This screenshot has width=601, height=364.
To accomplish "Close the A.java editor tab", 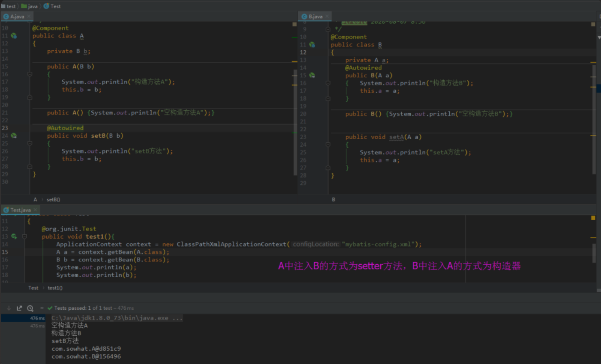I will (29, 17).
